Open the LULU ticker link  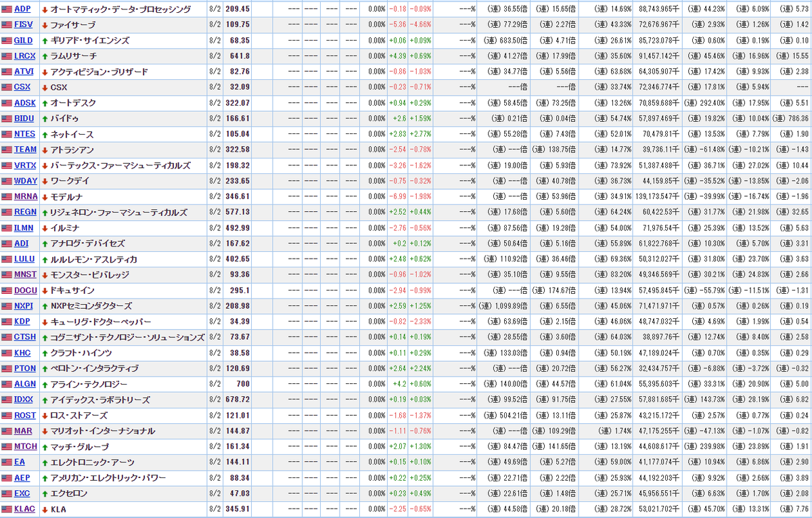click(24, 259)
